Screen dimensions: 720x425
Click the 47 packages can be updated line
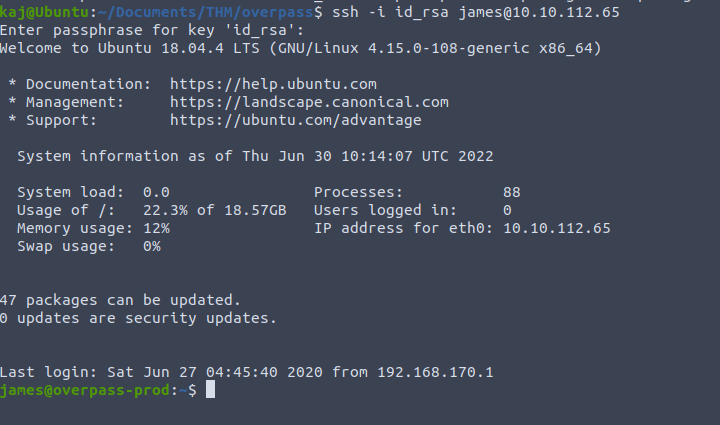tap(120, 300)
